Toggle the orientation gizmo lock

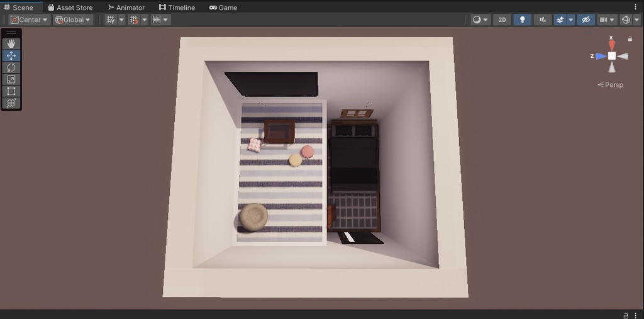[x=630, y=38]
